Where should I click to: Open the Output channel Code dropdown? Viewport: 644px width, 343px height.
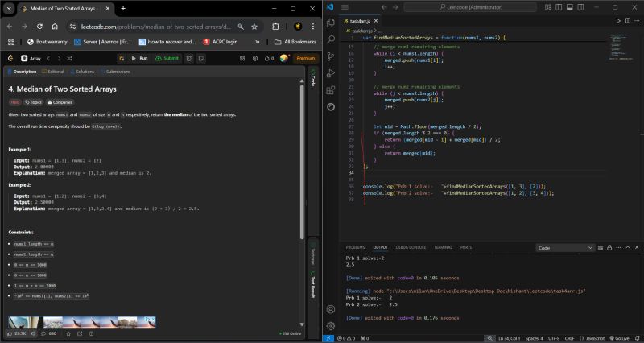565,248
